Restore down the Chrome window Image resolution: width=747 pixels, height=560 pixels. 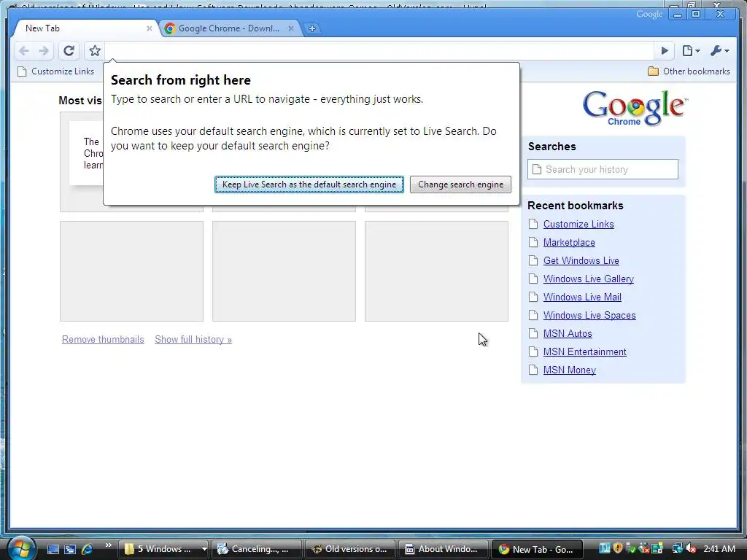(696, 15)
